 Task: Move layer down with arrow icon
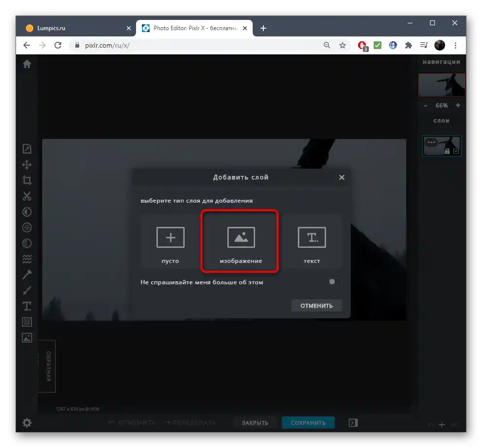tap(453, 425)
